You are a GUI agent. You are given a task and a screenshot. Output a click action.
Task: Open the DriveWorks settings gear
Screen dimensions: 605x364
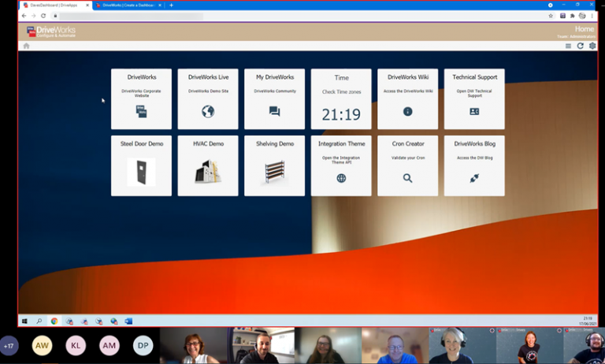click(x=592, y=46)
